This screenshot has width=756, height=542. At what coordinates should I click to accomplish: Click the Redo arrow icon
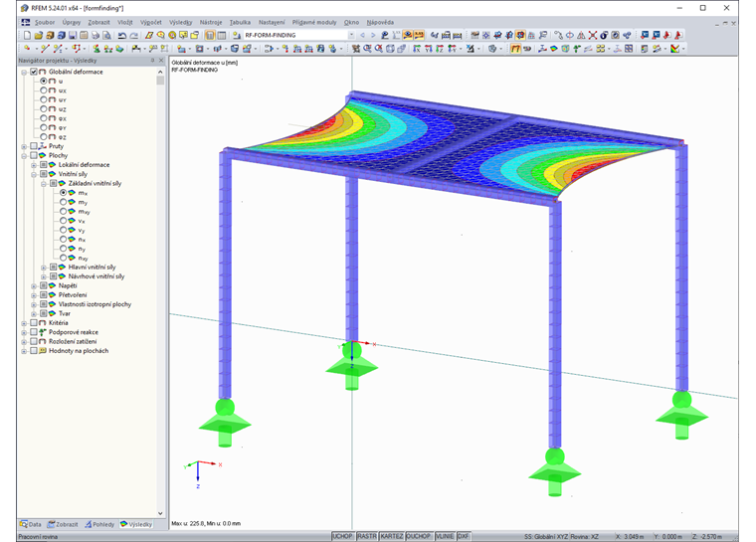(x=134, y=35)
